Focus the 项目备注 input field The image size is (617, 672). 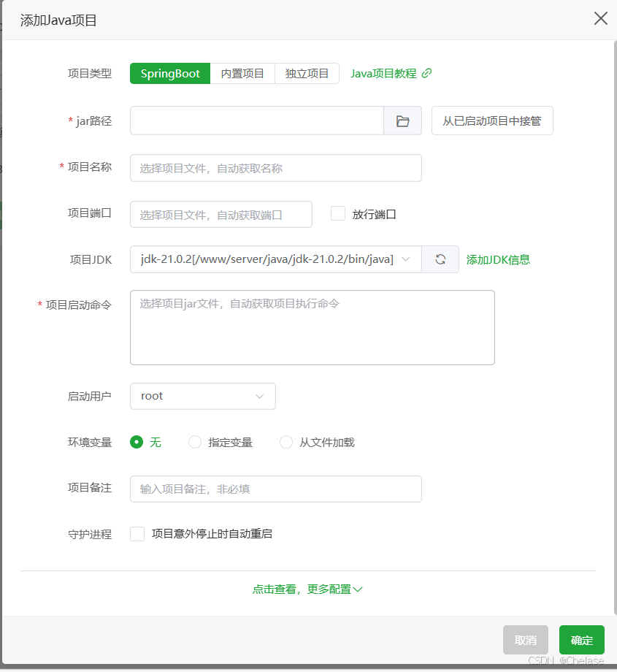coord(276,489)
